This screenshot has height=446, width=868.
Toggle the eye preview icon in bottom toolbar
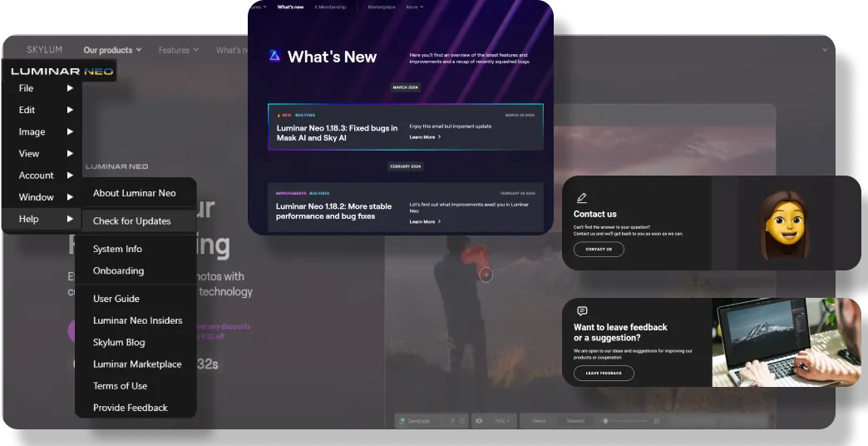point(479,421)
